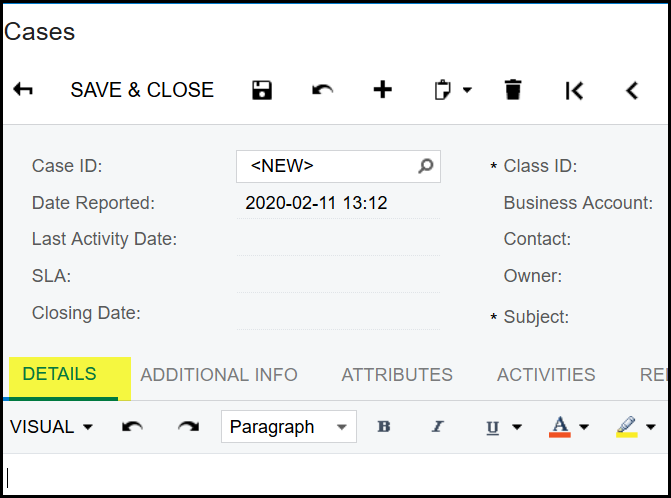The height and width of the screenshot is (498, 671).
Task: Click the back arrow icon
Action: [23, 90]
